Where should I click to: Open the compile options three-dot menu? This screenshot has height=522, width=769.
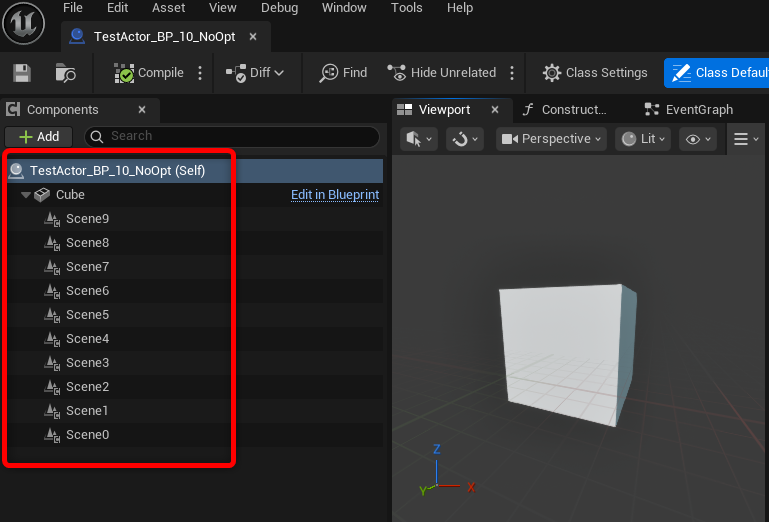pyautogui.click(x=200, y=73)
